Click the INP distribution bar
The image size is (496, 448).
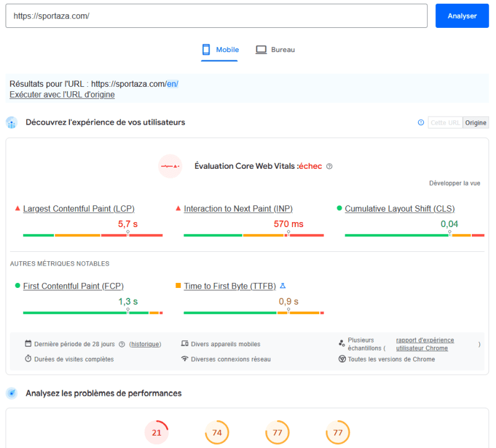pos(254,235)
